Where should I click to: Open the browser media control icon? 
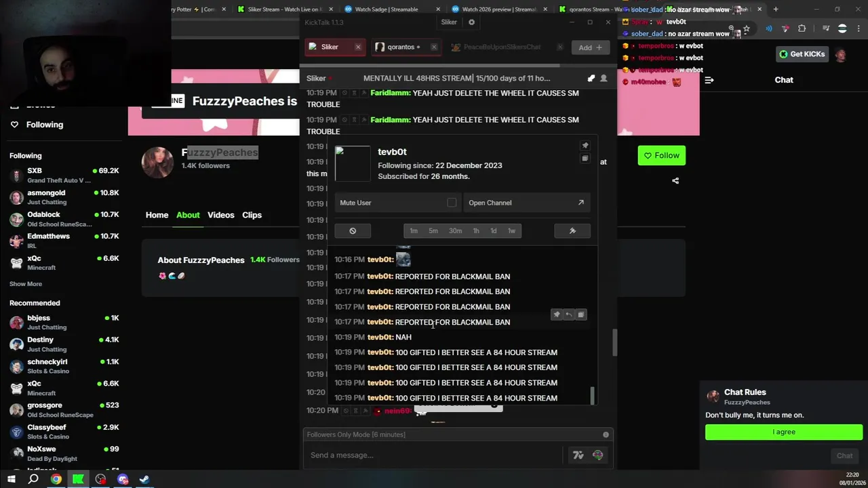point(826,28)
